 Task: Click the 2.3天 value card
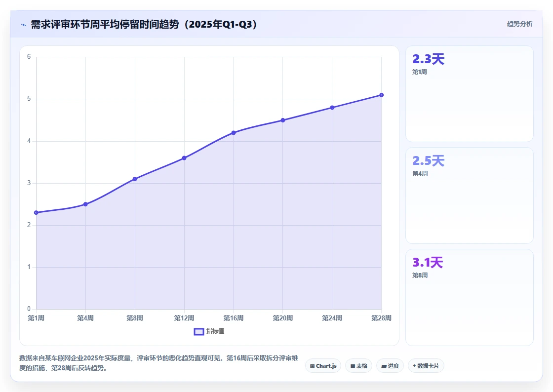tap(470, 94)
